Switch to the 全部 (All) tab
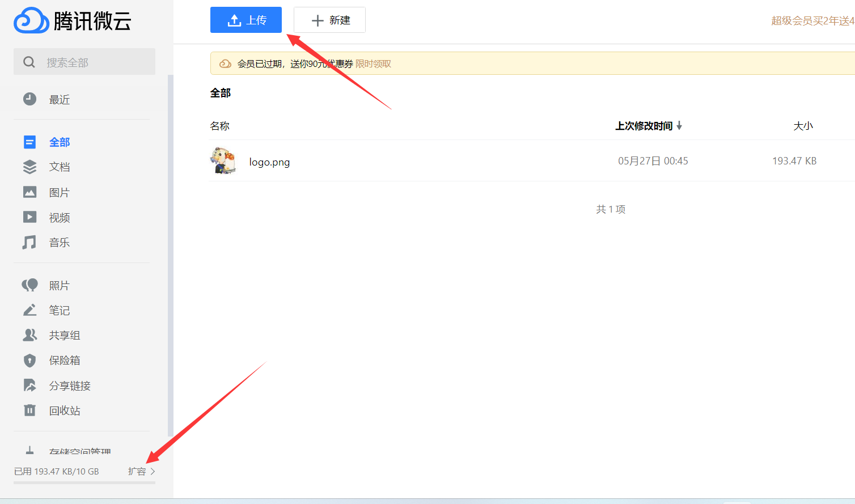This screenshot has width=855, height=504. pyautogui.click(x=59, y=142)
